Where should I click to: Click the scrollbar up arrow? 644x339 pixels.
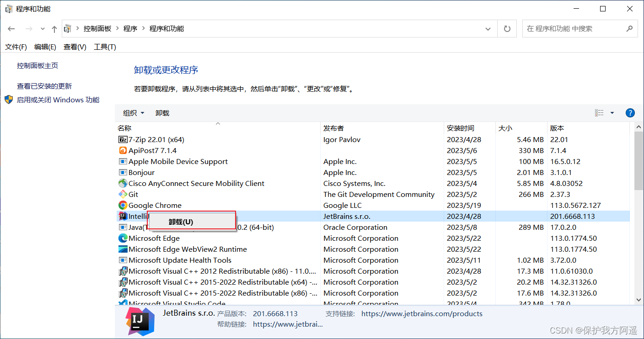(639, 126)
